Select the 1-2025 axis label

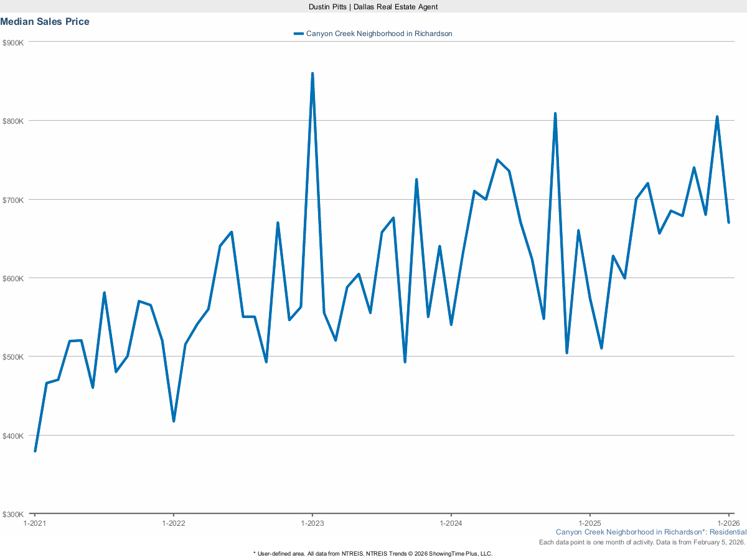pos(591,524)
